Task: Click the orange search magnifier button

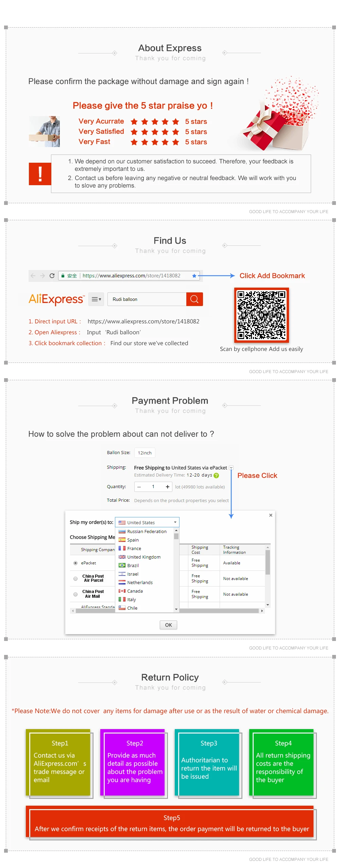Action: 194,299
